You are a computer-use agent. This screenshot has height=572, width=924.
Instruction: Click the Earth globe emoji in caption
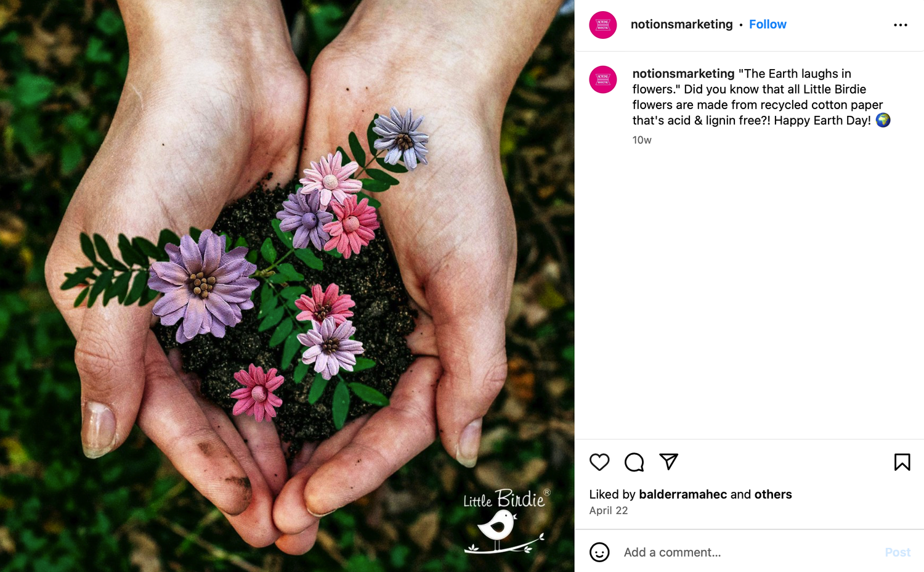[883, 120]
